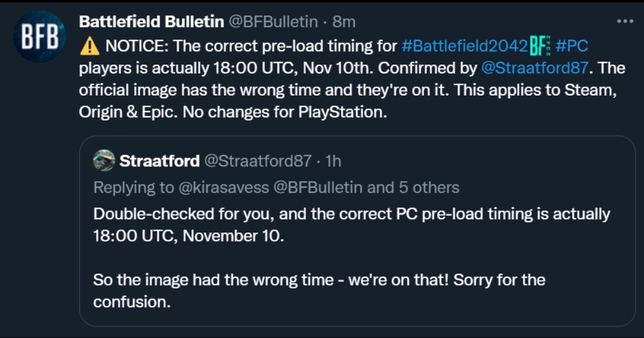Open the Battlefield Bulletin display name
Image resolution: width=644 pixels, height=338 pixels.
(x=151, y=22)
